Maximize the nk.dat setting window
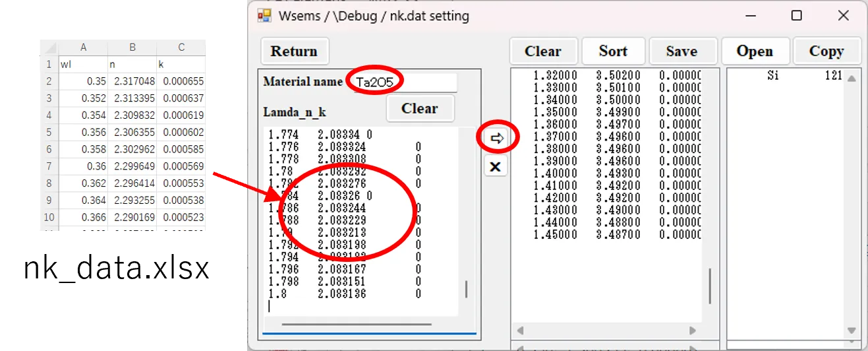The height and width of the screenshot is (351, 868). click(797, 16)
